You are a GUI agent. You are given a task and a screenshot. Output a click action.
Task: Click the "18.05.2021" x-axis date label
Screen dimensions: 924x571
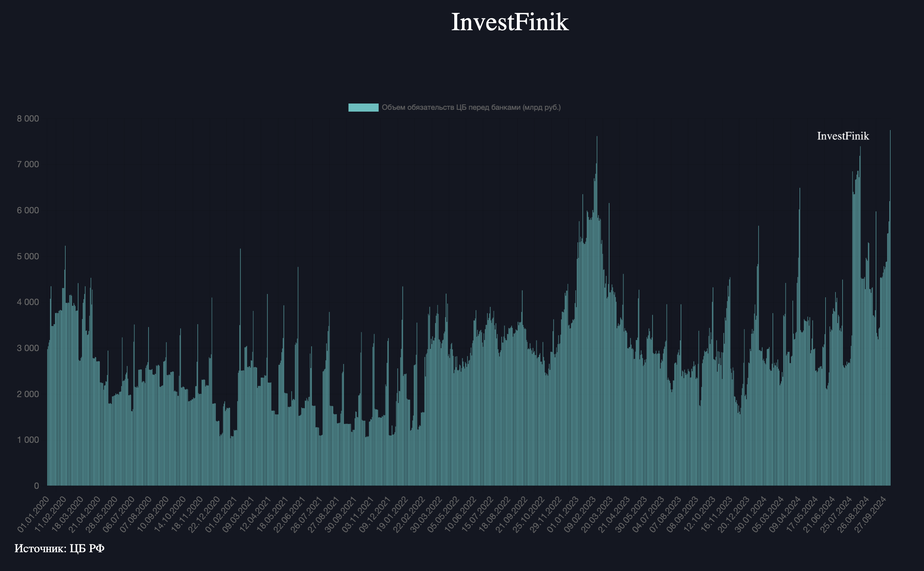273,514
